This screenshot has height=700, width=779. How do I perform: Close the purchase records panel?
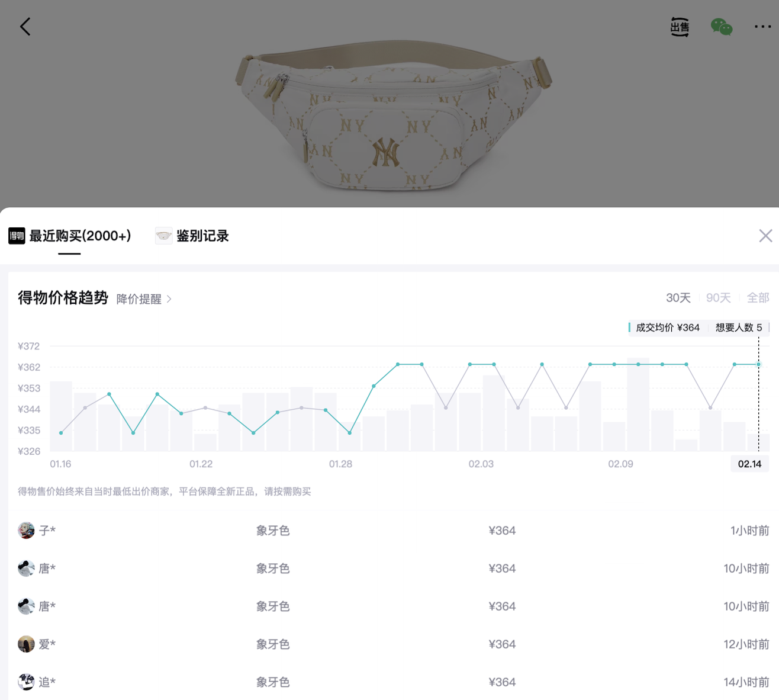[x=765, y=236]
